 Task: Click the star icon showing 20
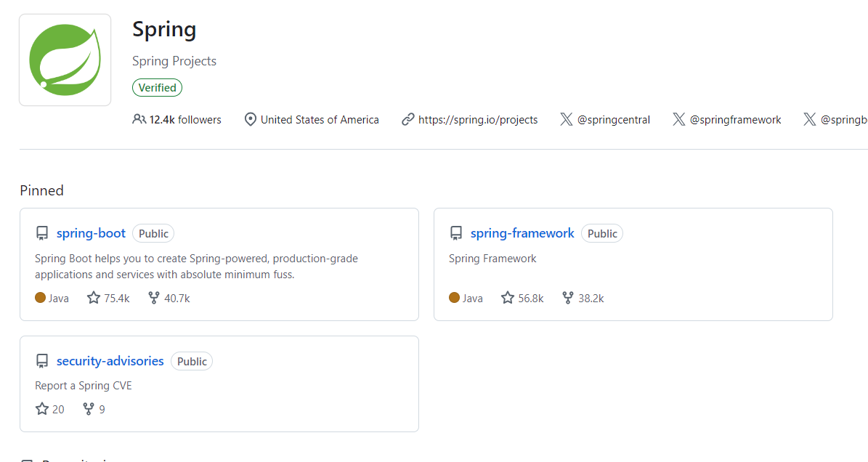[x=42, y=409]
